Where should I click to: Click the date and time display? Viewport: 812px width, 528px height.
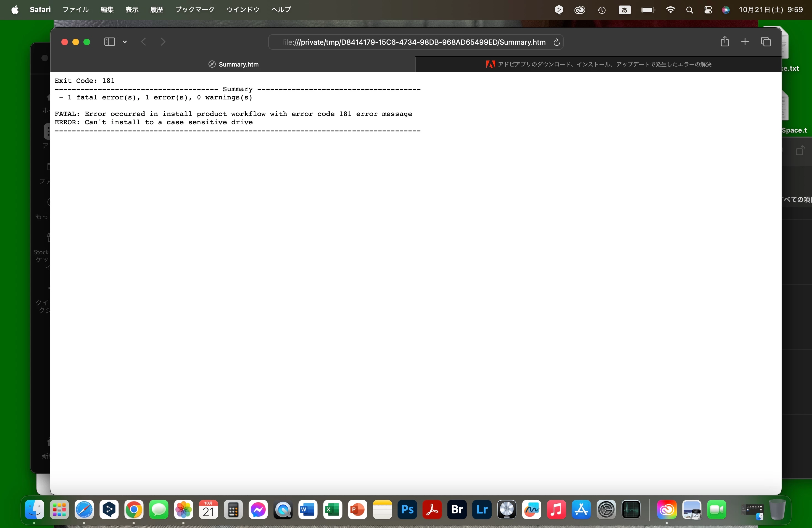[771, 10]
